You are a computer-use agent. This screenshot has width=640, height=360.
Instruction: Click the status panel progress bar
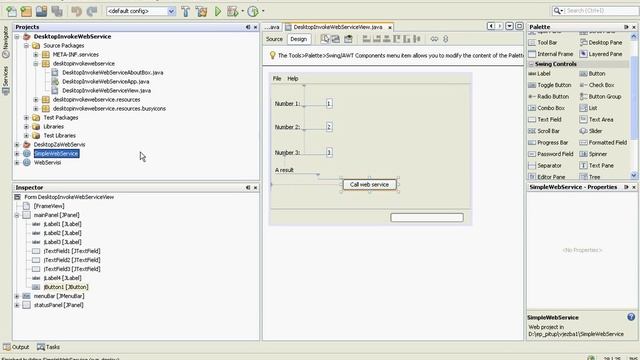(x=427, y=218)
